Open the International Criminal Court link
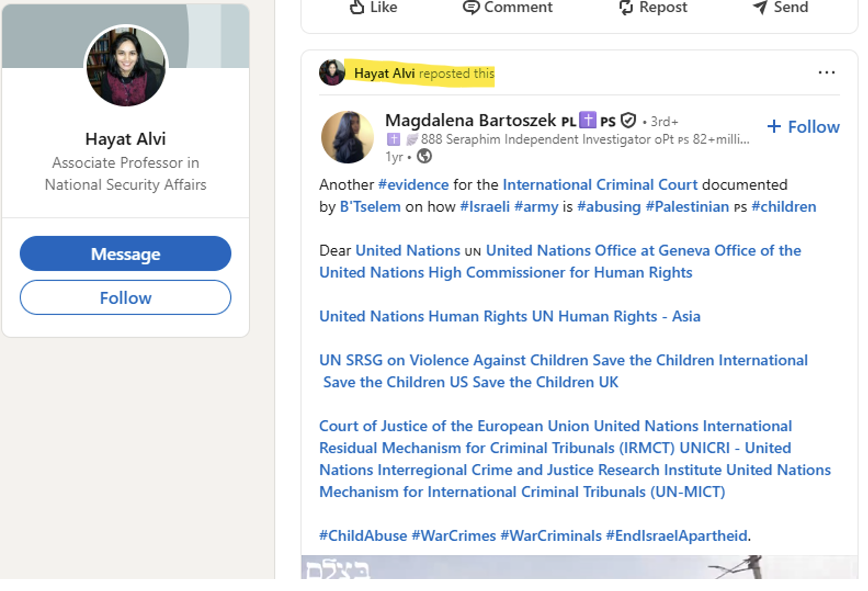The height and width of the screenshot is (591, 868). [x=600, y=185]
